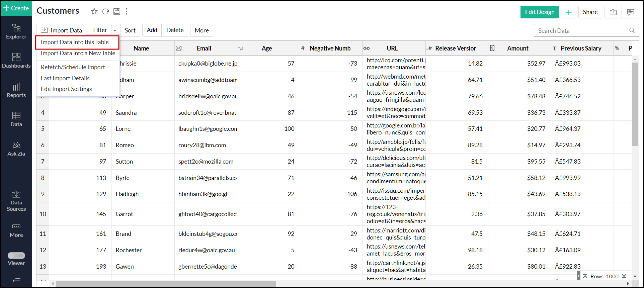Open the Explorer sidebar icon
The height and width of the screenshot is (288, 644).
(16, 31)
